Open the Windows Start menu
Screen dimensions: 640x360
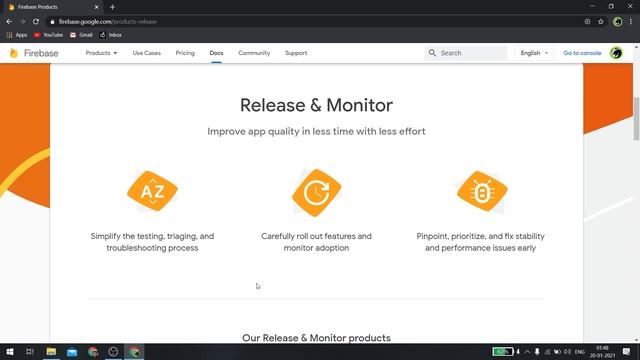click(x=9, y=351)
